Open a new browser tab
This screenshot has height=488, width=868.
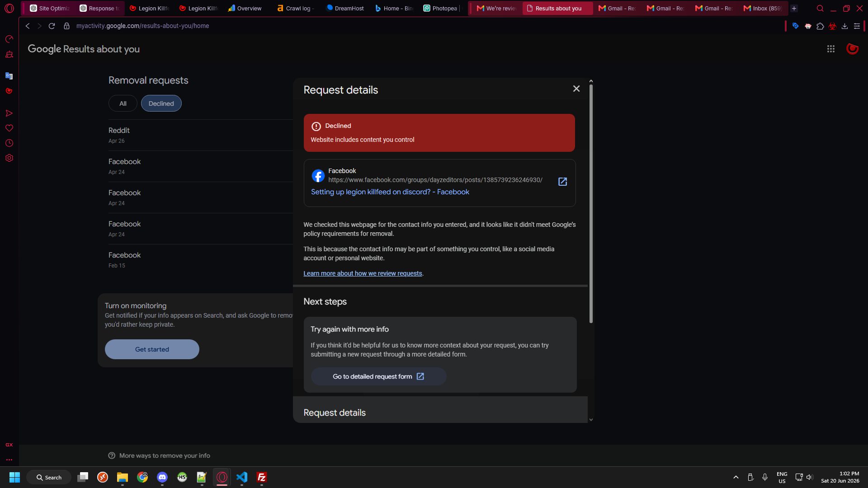(x=794, y=9)
